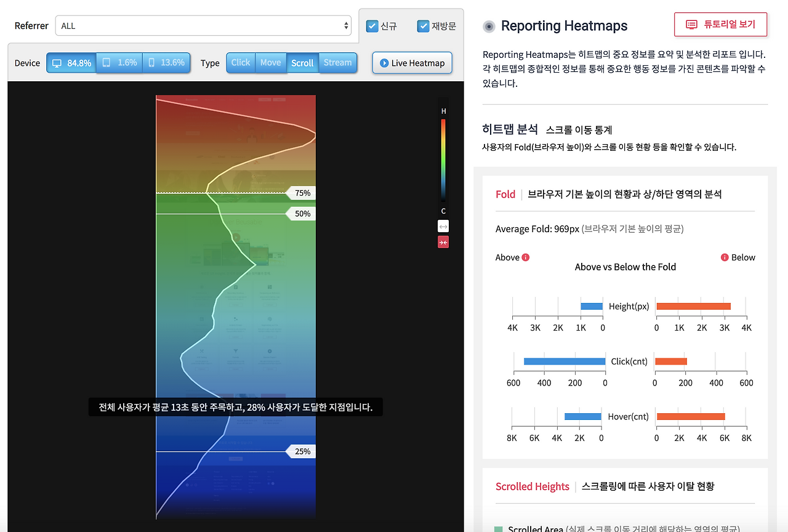Viewport: 788px width, 532px height.
Task: Select the tablet device 1.6% filter
Action: point(119,63)
